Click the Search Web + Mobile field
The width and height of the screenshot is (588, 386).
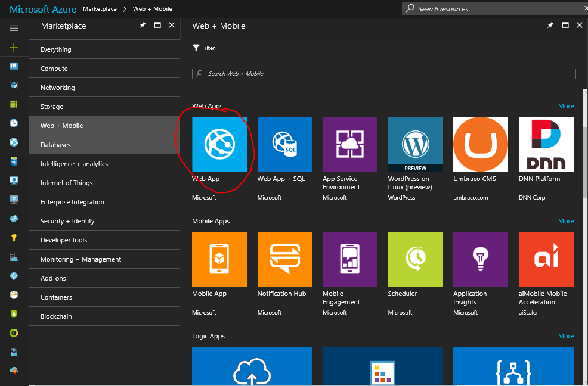tap(383, 74)
